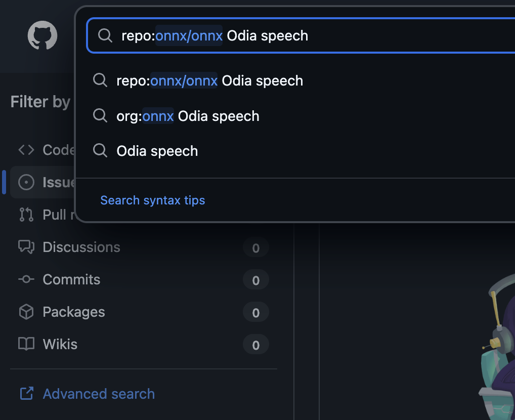The width and height of the screenshot is (515, 420).
Task: Click the GitHub Octocat logo
Action: [x=42, y=35]
